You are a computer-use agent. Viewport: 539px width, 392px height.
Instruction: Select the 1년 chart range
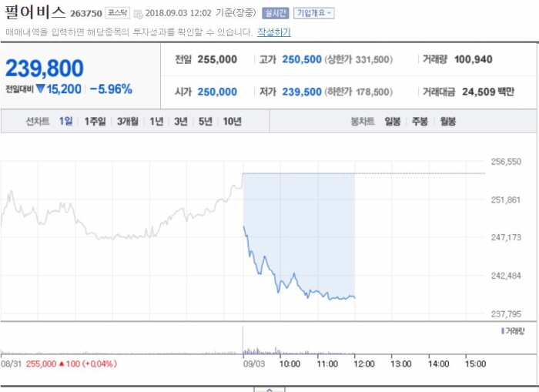click(x=157, y=121)
